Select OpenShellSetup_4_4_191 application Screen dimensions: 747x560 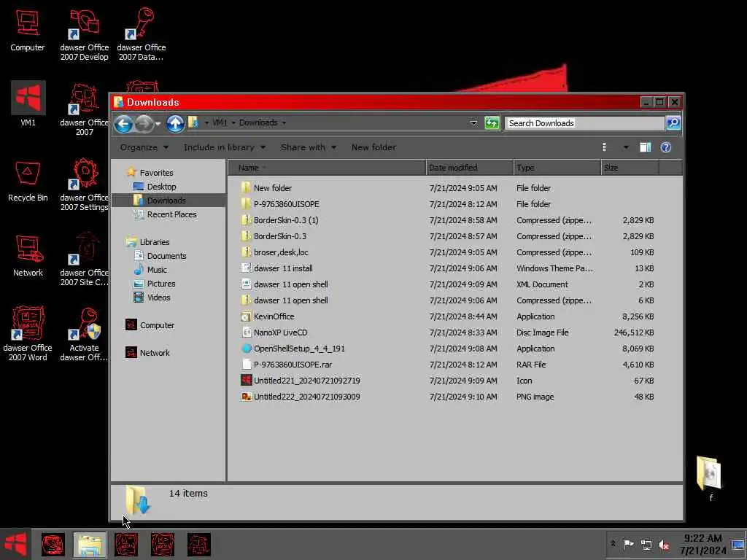(x=448, y=349)
